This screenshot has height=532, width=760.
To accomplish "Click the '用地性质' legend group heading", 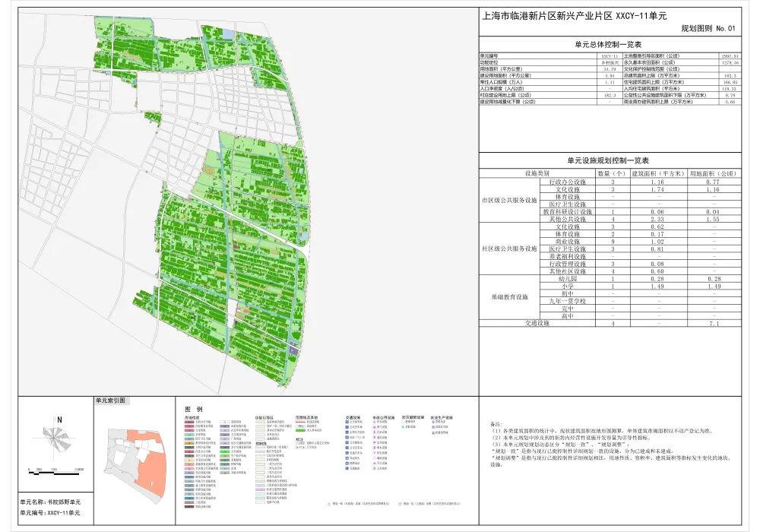I will [192, 417].
